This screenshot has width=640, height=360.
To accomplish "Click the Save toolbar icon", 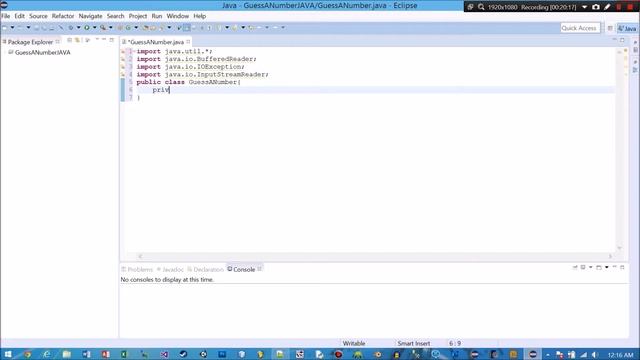I will [x=36, y=28].
